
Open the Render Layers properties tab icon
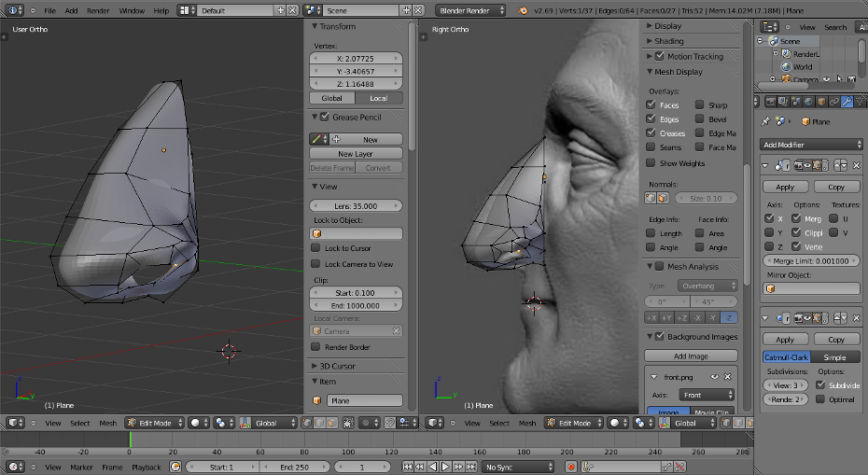pos(783,102)
